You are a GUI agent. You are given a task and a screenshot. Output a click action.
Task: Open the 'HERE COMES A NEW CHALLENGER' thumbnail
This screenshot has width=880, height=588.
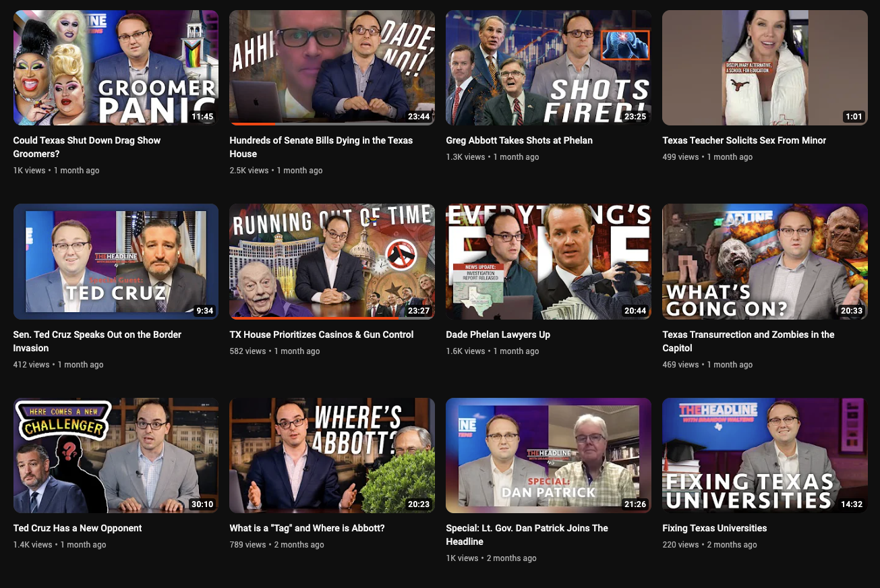(x=115, y=455)
